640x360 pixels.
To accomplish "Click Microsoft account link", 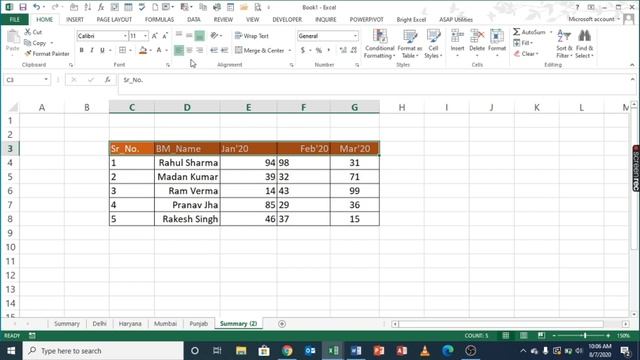I will (591, 19).
